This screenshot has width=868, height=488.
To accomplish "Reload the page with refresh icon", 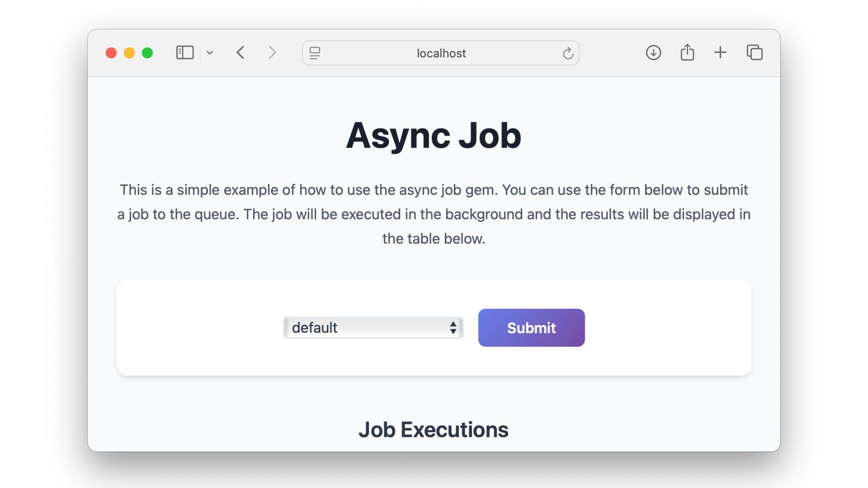I will pyautogui.click(x=568, y=53).
